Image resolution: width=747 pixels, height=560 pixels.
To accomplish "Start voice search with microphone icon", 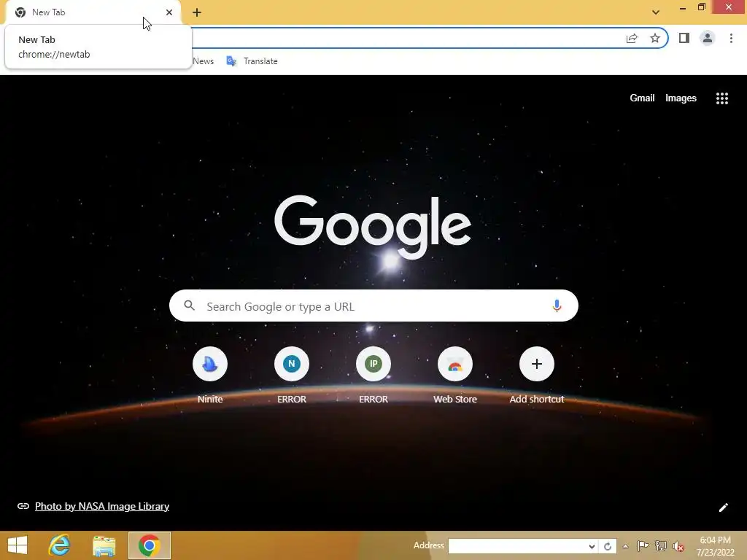I will pyautogui.click(x=557, y=306).
